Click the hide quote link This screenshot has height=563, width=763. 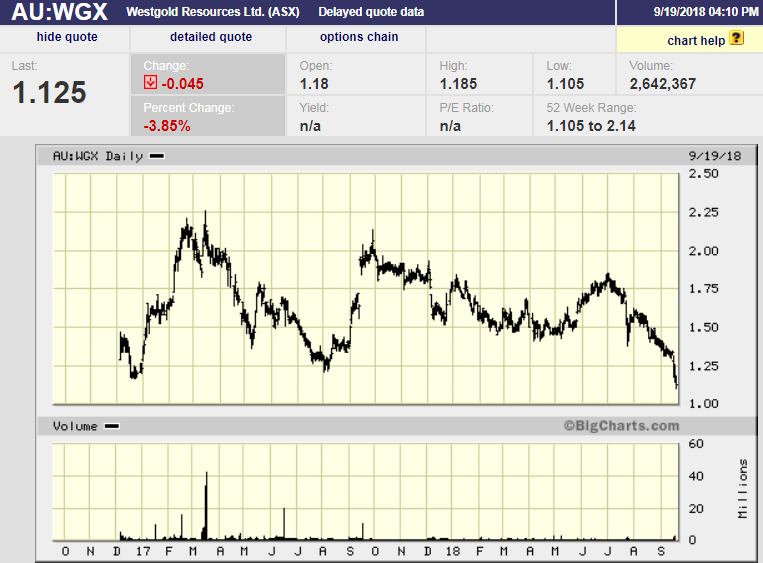67,37
